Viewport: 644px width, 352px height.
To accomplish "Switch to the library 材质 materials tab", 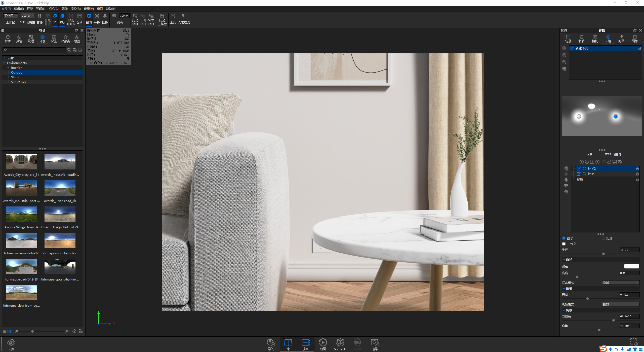I will [x=8, y=39].
